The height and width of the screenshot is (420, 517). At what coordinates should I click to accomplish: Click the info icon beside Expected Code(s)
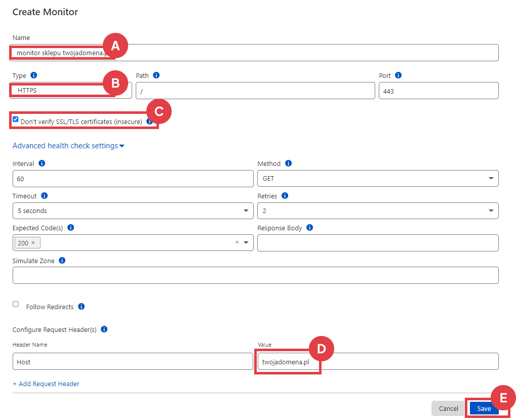[x=71, y=228]
